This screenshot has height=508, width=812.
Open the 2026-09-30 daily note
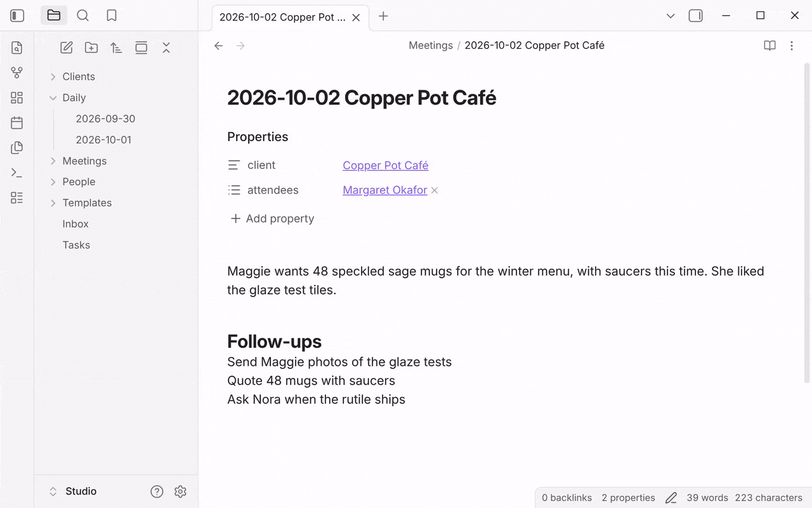point(105,119)
